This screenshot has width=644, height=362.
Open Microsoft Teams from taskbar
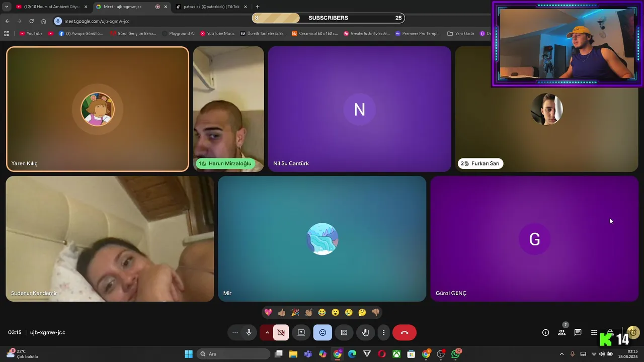click(x=308, y=354)
